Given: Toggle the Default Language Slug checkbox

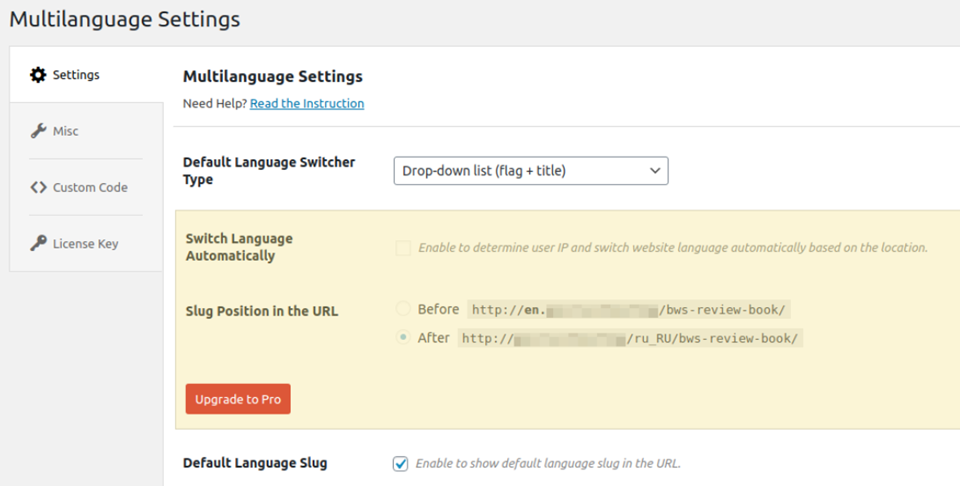Looking at the screenshot, I should click(401, 464).
